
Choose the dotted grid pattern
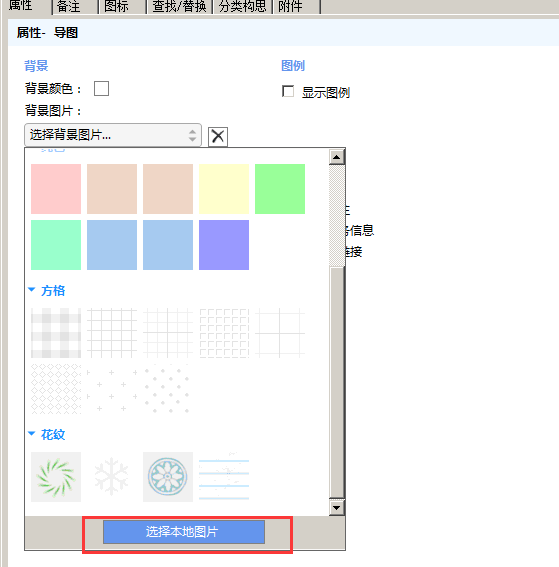pyautogui.click(x=168, y=389)
